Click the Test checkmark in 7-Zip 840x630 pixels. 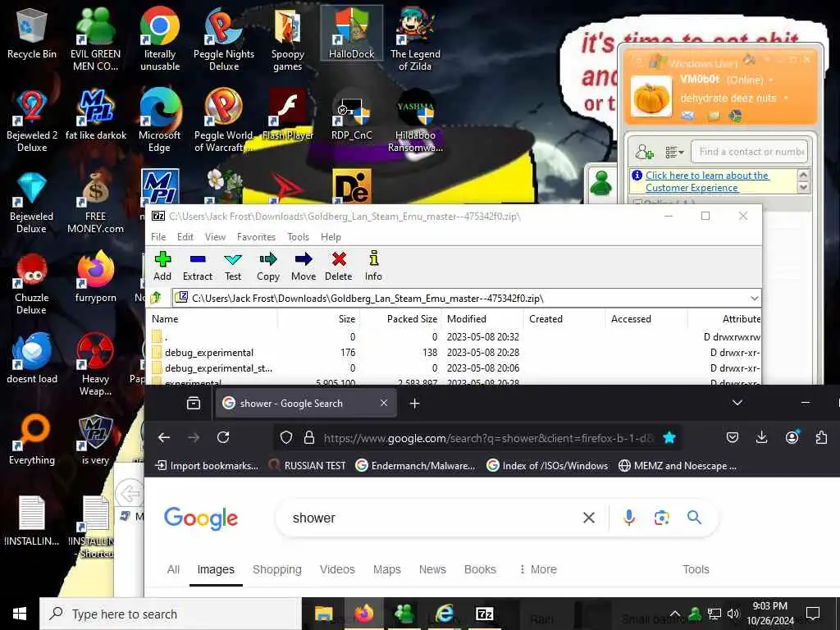point(232,267)
